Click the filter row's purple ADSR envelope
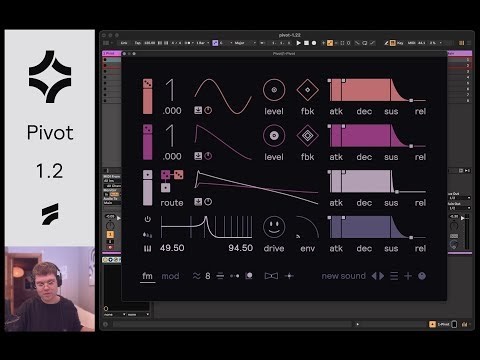 (377, 227)
